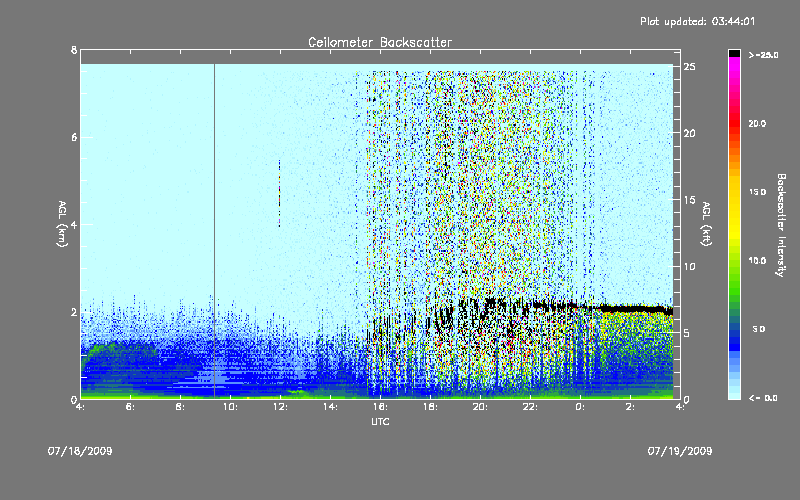Click the 15 kft label on AGL (kft) axis

coord(689,200)
